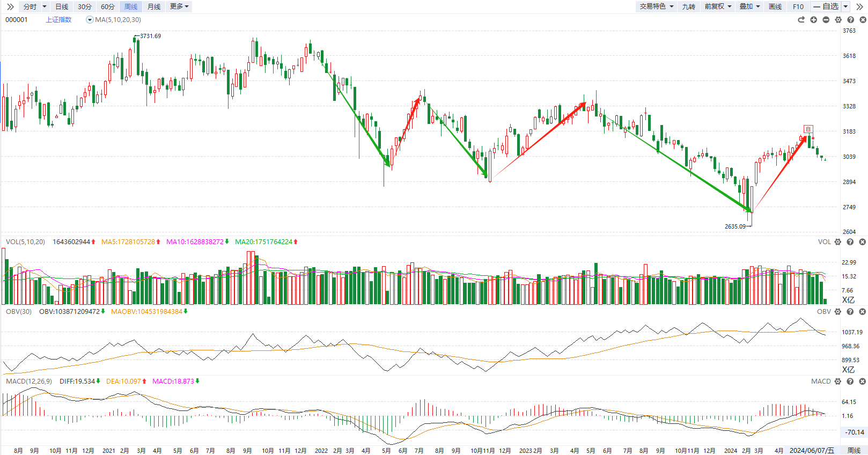The width and height of the screenshot is (868, 455).
Task: Open the MA(5,10,20,30) indicator dropdown
Action: pyautogui.click(x=90, y=20)
